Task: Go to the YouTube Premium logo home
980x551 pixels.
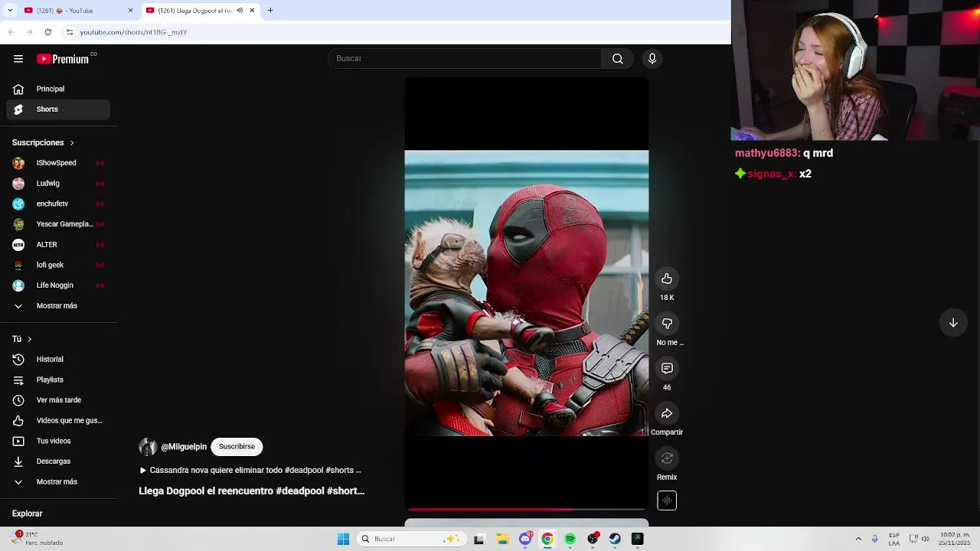Action: coord(63,59)
